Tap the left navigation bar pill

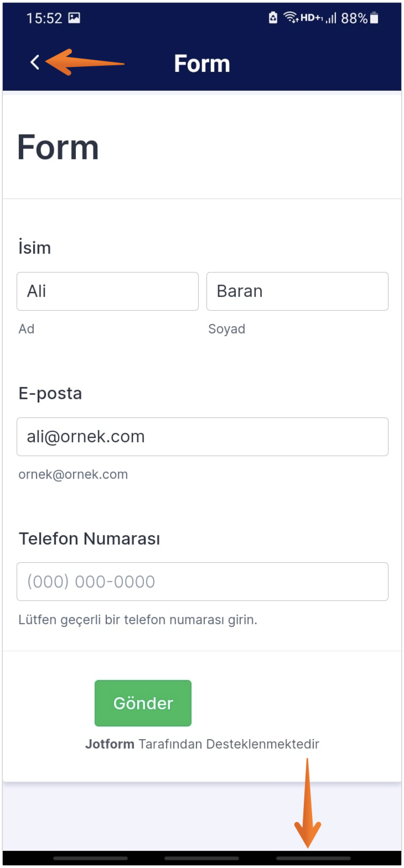90,858
